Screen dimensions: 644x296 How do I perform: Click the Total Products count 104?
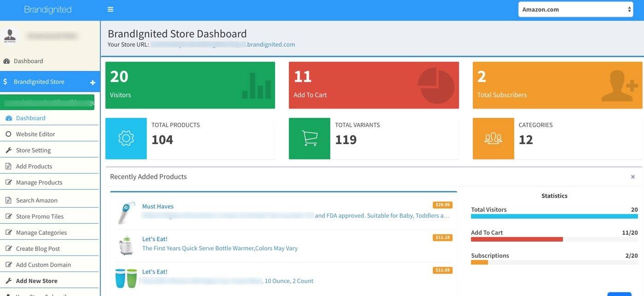[162, 139]
